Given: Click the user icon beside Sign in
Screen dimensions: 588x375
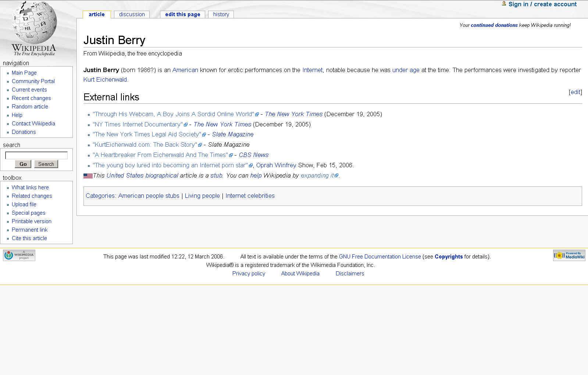Looking at the screenshot, I should point(504,4).
